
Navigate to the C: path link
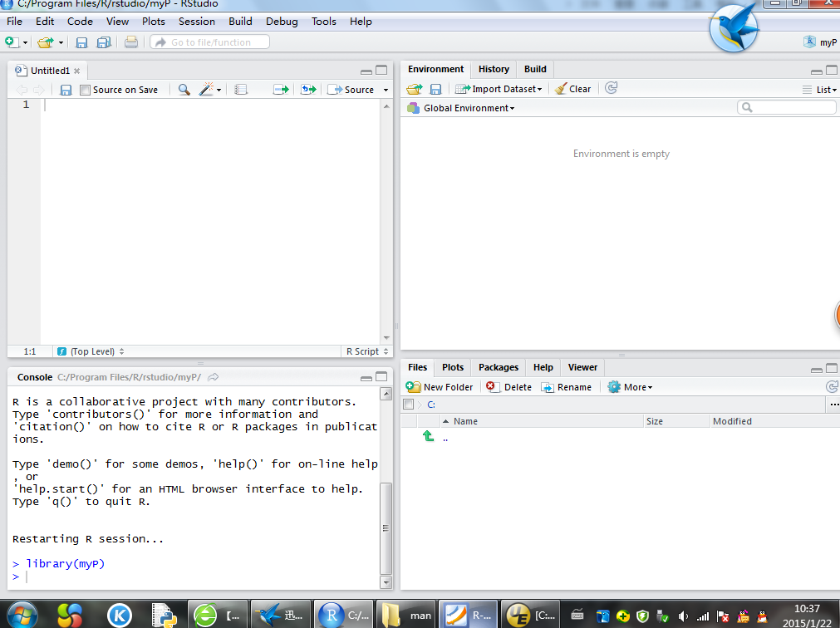pos(430,405)
